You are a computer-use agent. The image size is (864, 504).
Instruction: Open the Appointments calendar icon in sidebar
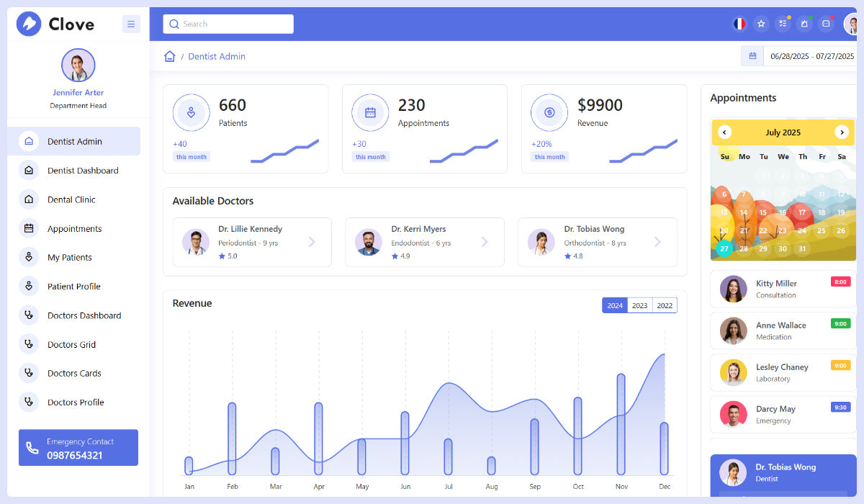28,228
